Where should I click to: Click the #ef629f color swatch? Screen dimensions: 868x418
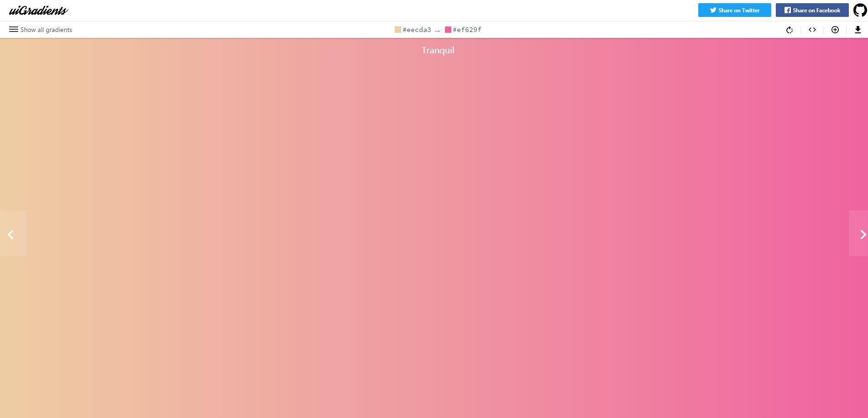click(448, 30)
